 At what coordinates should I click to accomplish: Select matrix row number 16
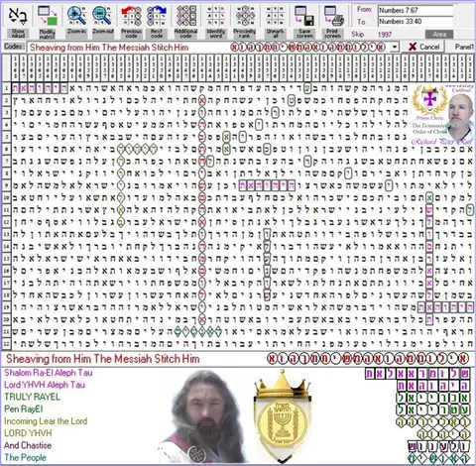[6, 271]
